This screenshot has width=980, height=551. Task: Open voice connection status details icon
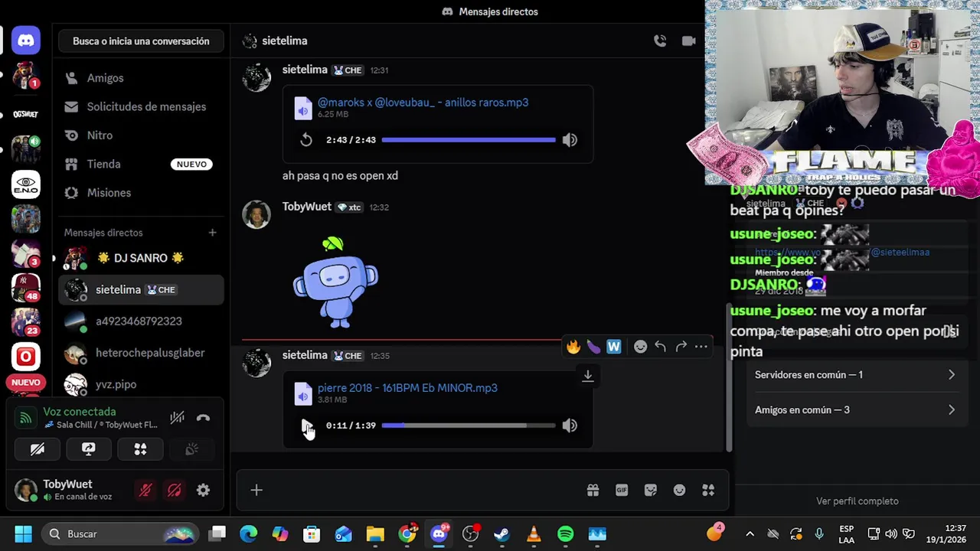coord(26,418)
